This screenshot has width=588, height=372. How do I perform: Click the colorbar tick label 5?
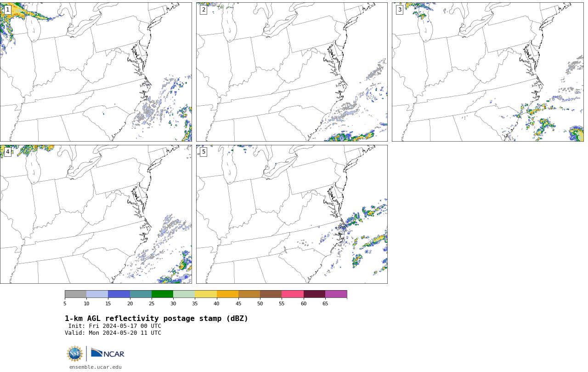pyautogui.click(x=65, y=303)
